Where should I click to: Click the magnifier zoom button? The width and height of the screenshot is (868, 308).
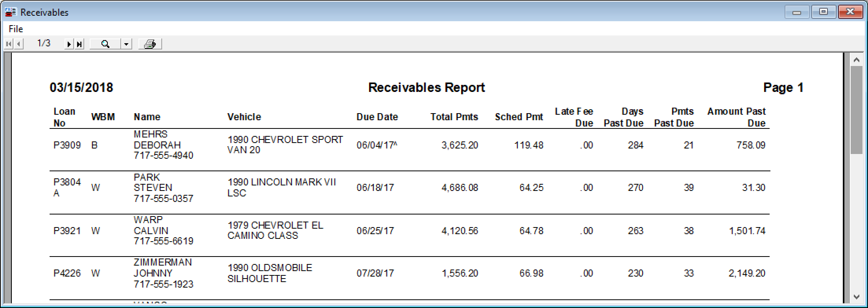(105, 44)
